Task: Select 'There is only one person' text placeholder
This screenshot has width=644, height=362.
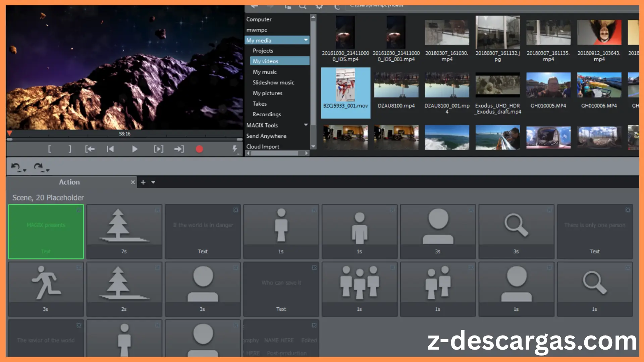Action: (x=595, y=231)
